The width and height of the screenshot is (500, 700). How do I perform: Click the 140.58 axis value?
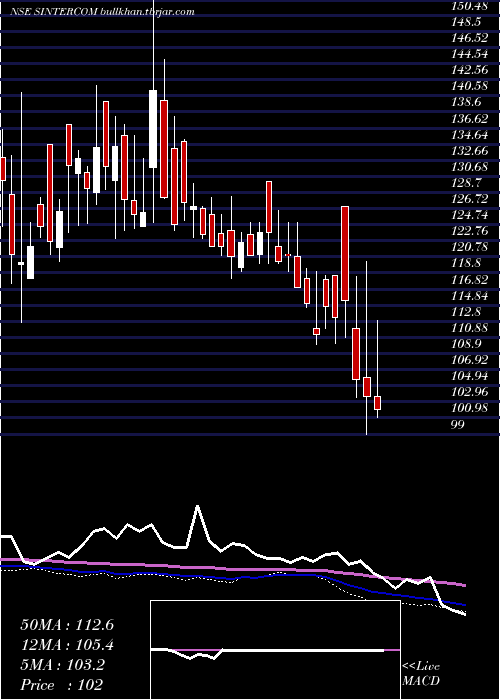point(470,86)
